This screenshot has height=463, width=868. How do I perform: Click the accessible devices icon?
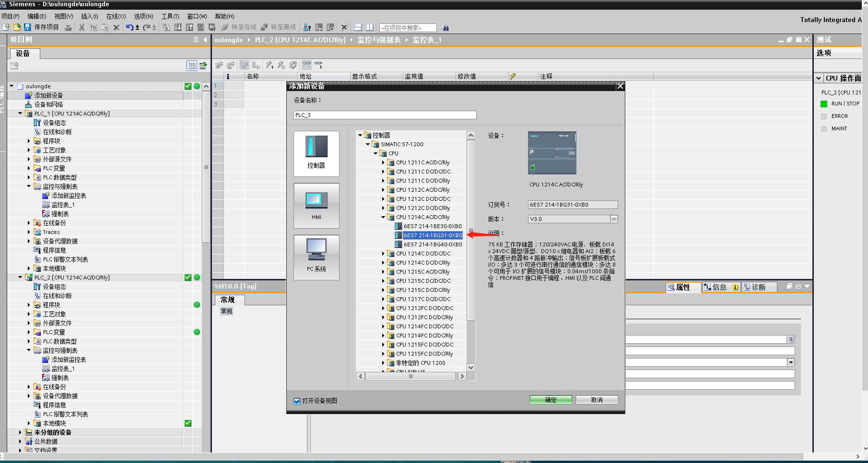coord(307,27)
